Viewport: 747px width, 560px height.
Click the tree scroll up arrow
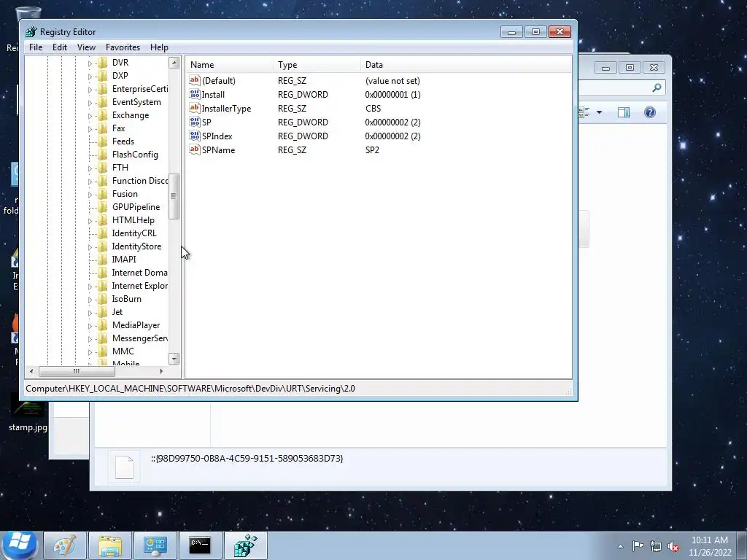coord(174,63)
